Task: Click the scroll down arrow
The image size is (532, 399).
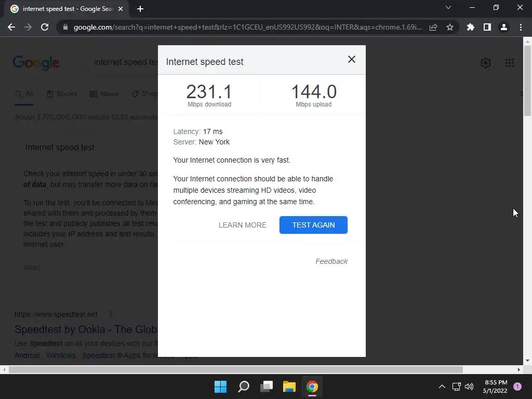Action: (x=527, y=361)
